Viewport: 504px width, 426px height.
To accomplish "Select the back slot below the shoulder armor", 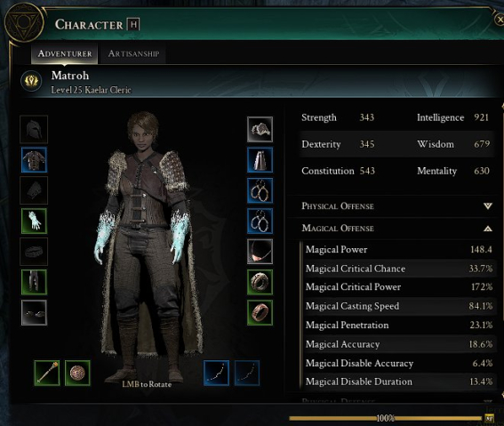I will [x=260, y=160].
